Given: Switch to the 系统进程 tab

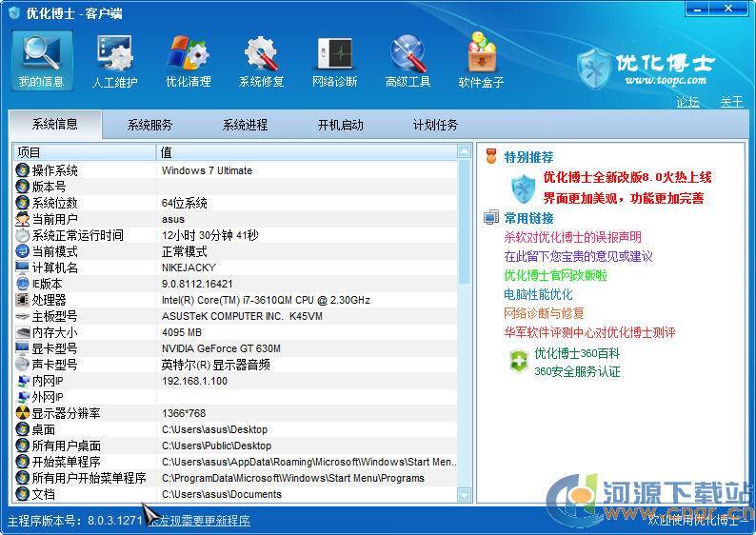Looking at the screenshot, I should [x=246, y=125].
